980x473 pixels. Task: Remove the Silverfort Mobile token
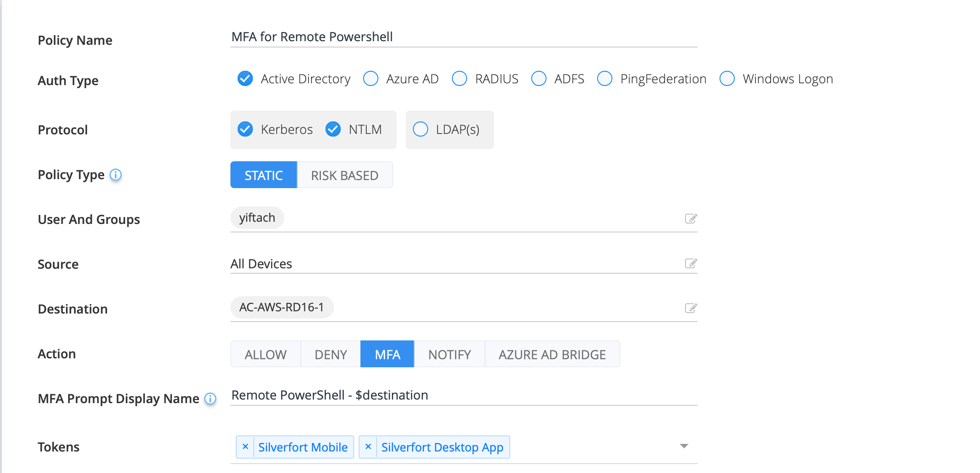[x=245, y=447]
